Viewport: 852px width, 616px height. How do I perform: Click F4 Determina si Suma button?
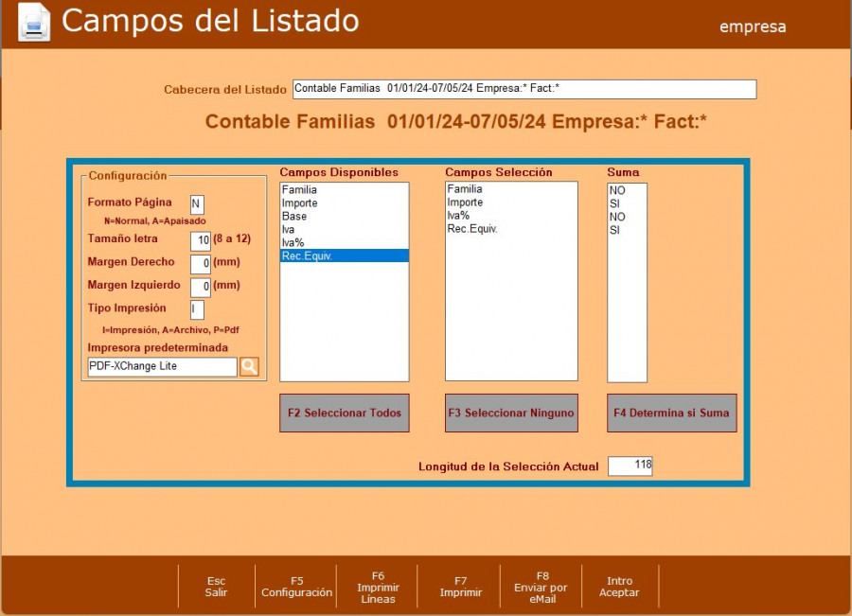(x=671, y=413)
